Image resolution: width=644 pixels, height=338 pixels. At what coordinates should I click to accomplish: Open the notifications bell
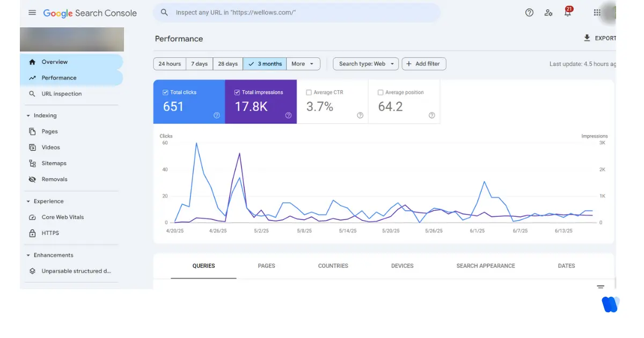567,12
